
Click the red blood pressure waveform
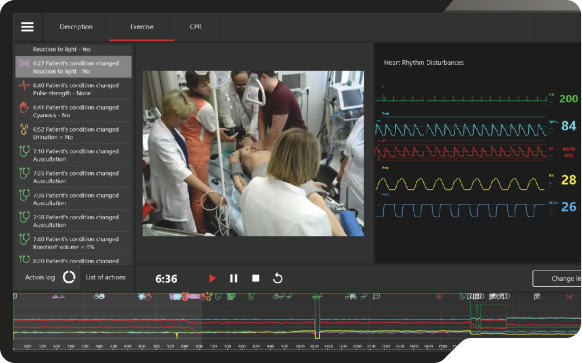[461, 151]
